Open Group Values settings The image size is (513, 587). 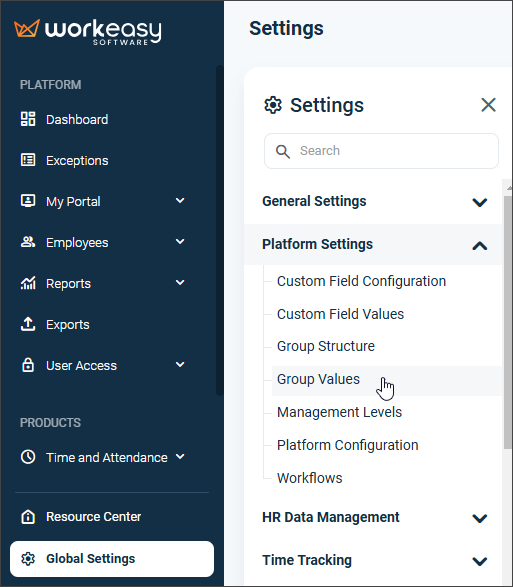click(x=318, y=379)
